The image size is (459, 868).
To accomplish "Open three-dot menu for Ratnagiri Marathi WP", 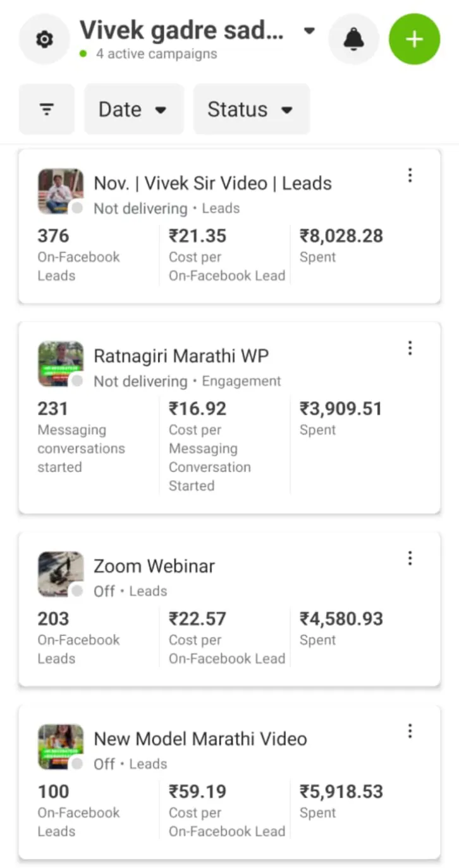I will point(410,348).
